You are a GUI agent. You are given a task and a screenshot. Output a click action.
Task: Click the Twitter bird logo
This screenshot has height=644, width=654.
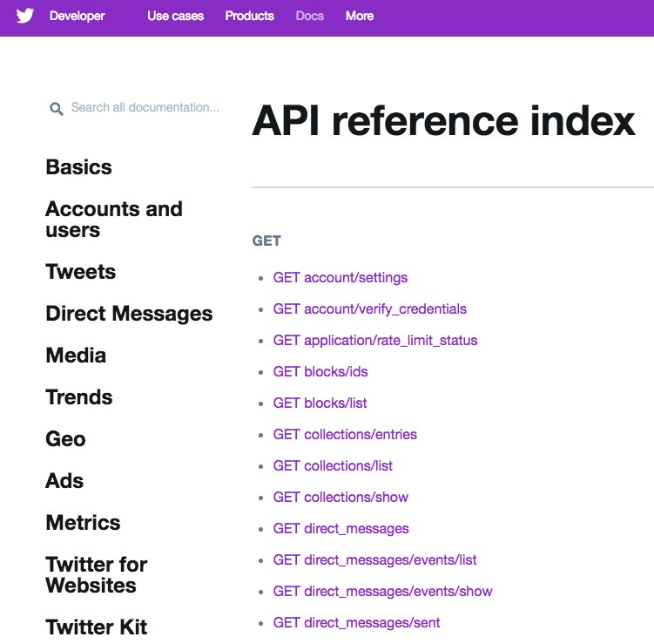coord(25,16)
